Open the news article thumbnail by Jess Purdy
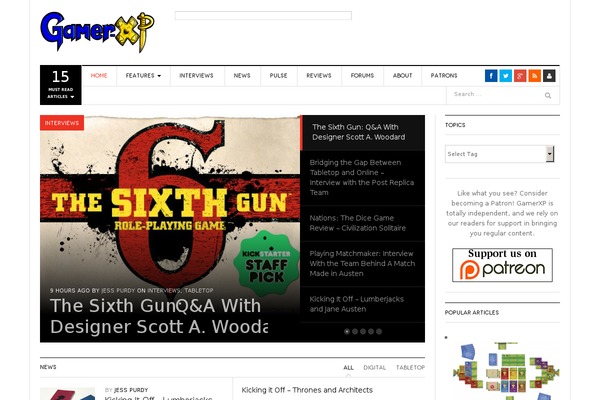 (x=67, y=393)
